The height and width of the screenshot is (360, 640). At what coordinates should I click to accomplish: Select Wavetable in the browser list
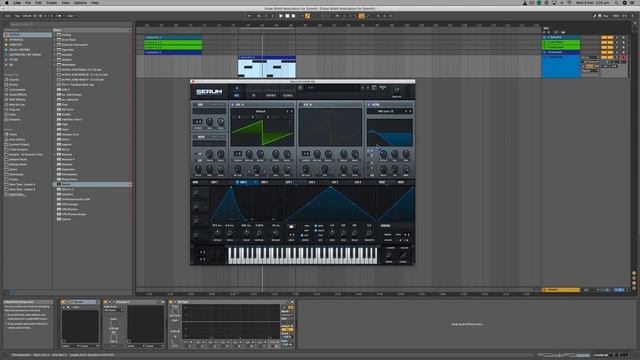pyautogui.click(x=69, y=64)
